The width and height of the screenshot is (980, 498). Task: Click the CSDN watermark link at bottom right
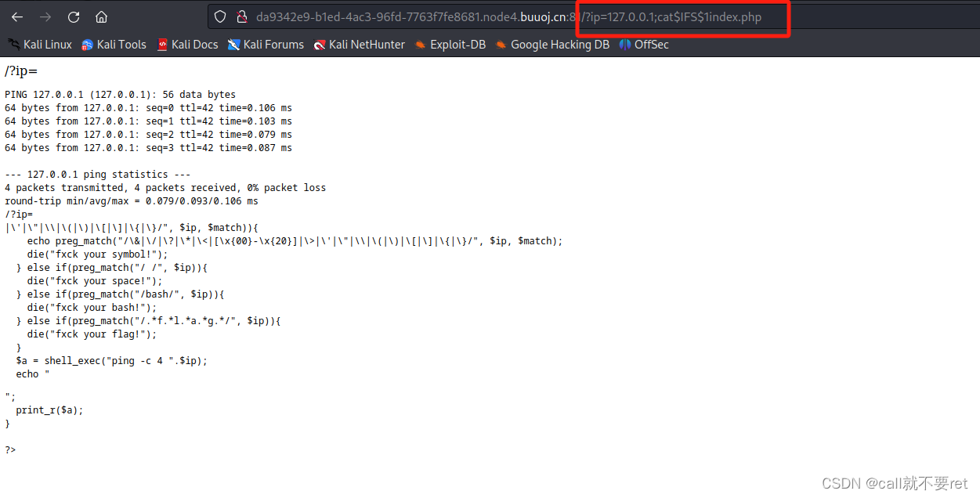(898, 483)
